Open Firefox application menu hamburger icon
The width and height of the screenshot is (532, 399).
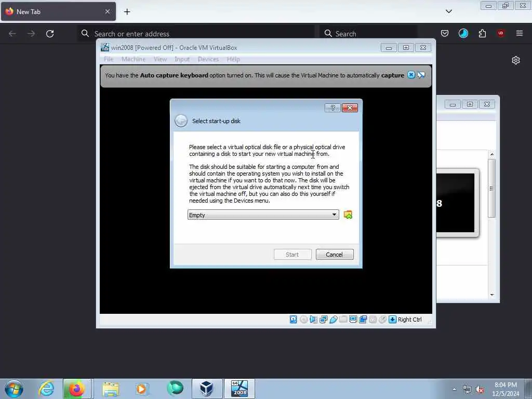click(520, 33)
